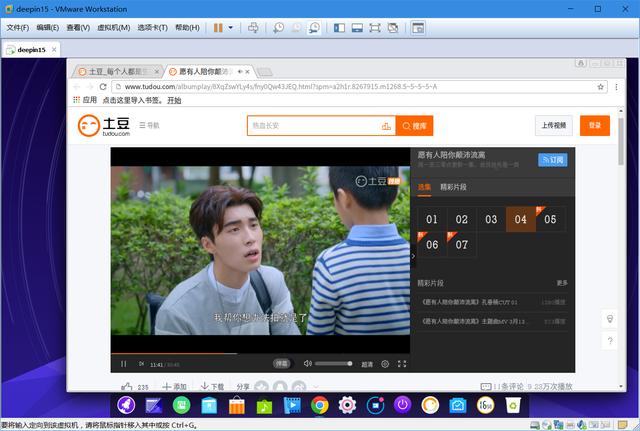Viewport: 640px width, 431px height.
Task: Open the player settings gear
Action: (x=385, y=364)
